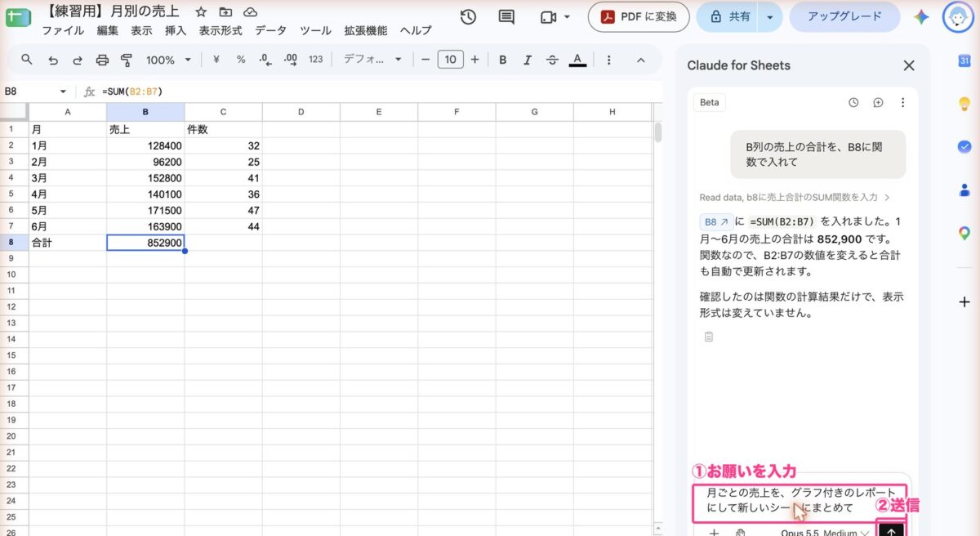Start a Meet video call

tap(547, 17)
